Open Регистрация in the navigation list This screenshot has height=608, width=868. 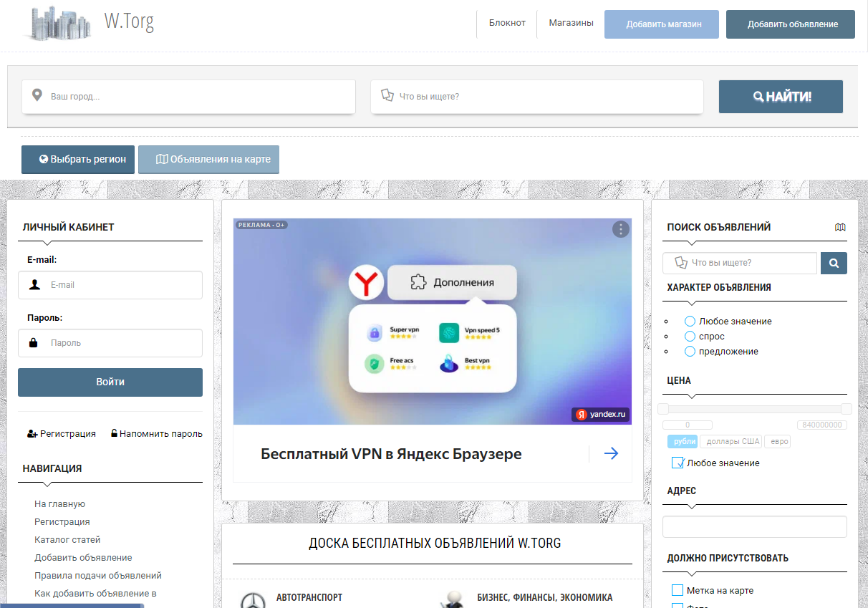click(x=62, y=522)
